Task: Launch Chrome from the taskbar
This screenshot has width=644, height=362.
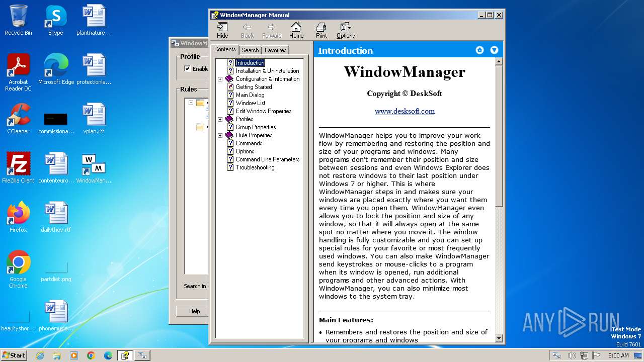Action: [91, 355]
